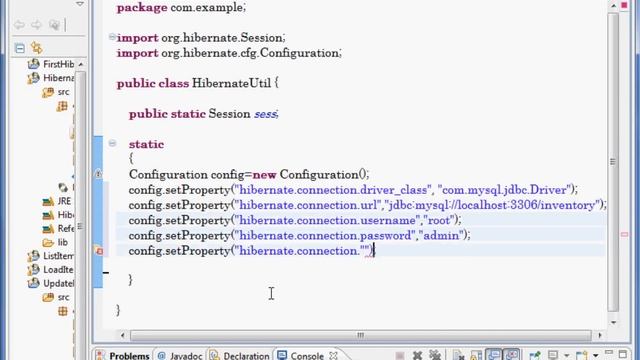
Task: Select the Updatel project
Action: pyautogui.click(x=51, y=283)
